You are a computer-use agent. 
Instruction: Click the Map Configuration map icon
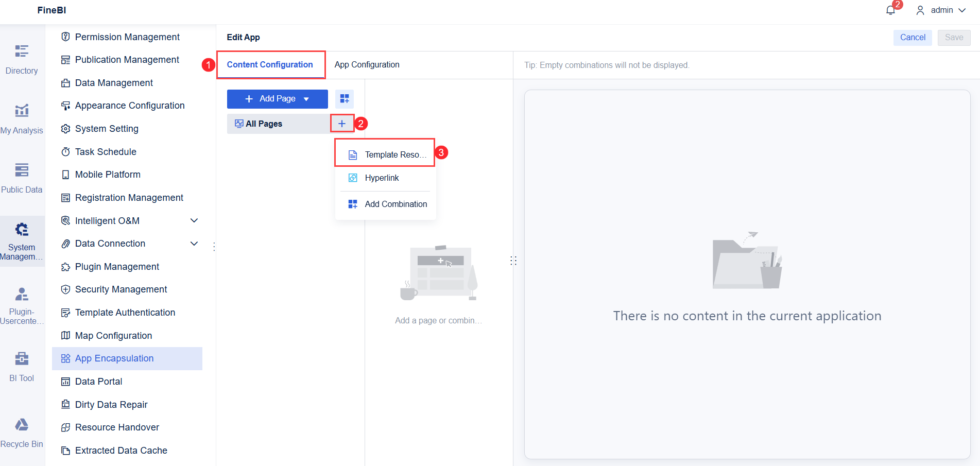click(x=65, y=336)
